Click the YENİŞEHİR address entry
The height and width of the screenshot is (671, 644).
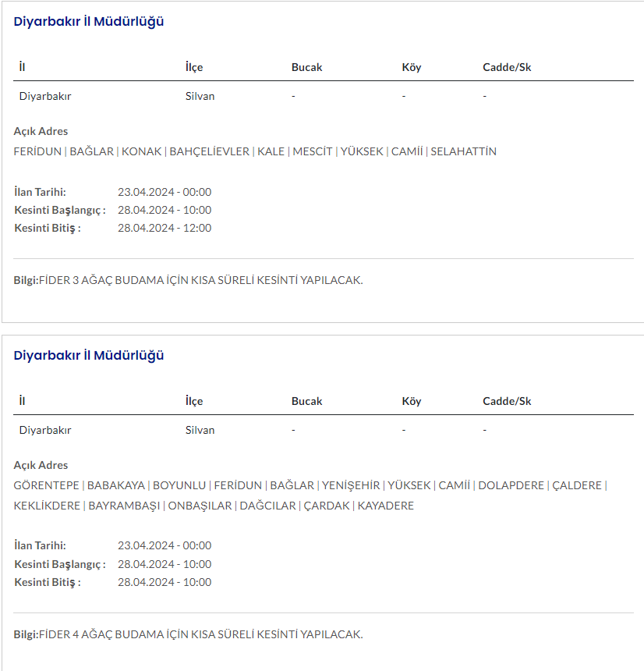tap(351, 485)
